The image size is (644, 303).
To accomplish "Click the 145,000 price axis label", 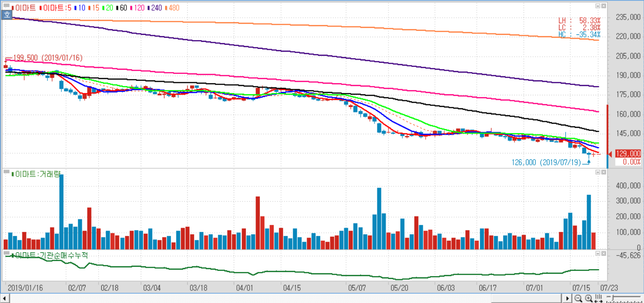I will tap(627, 133).
